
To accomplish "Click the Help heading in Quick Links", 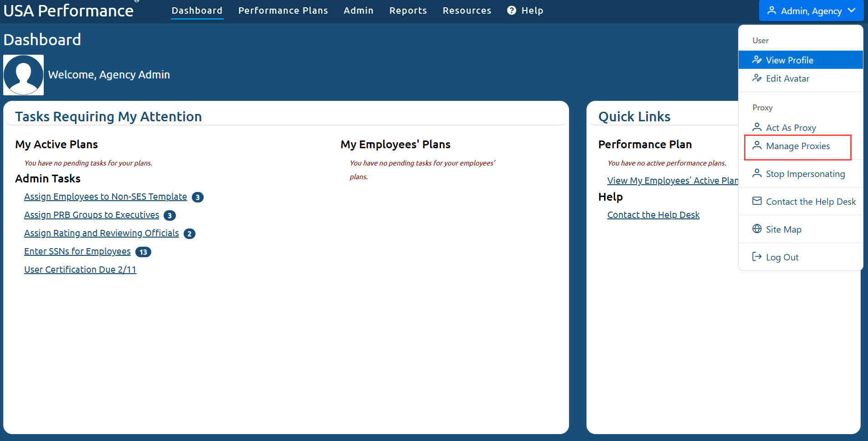I will (x=611, y=197).
